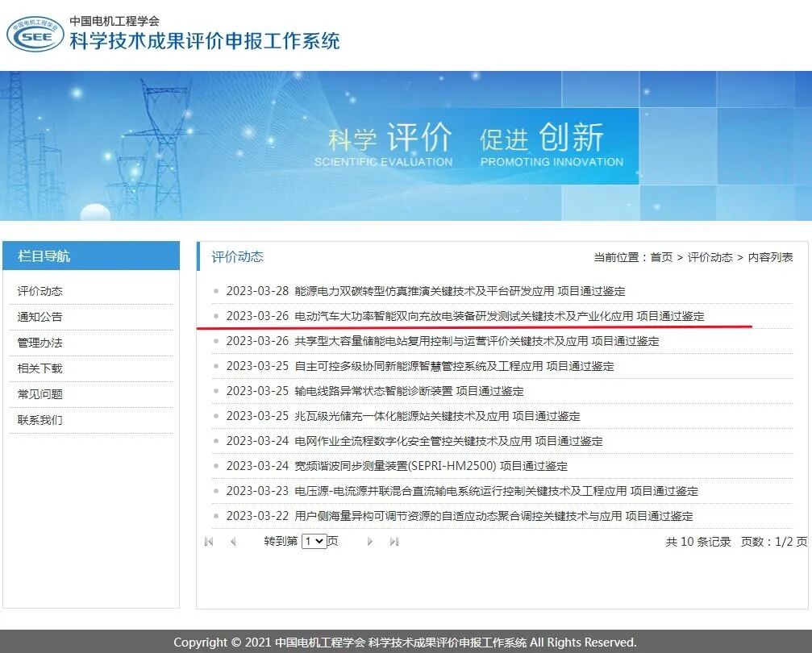Image resolution: width=812 pixels, height=653 pixels.
Task: Open 相关下载 in the left navigation
Action: click(x=39, y=368)
